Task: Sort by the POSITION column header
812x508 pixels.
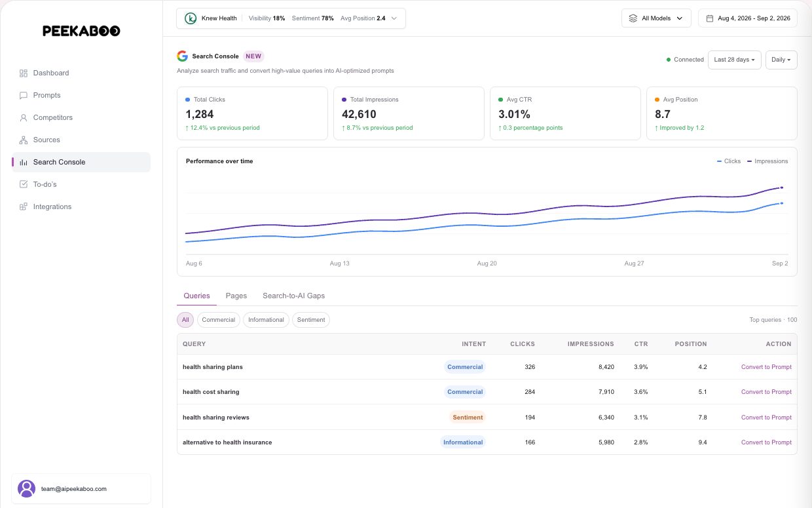Action: pos(691,344)
